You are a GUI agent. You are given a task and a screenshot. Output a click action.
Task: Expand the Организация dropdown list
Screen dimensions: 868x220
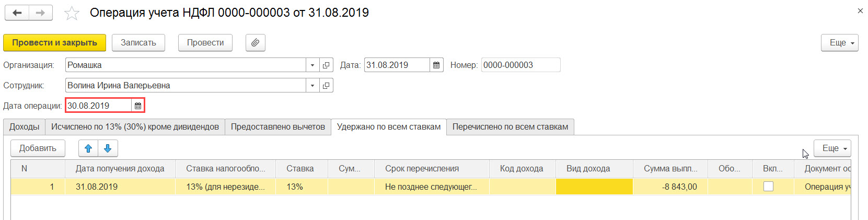pos(313,65)
